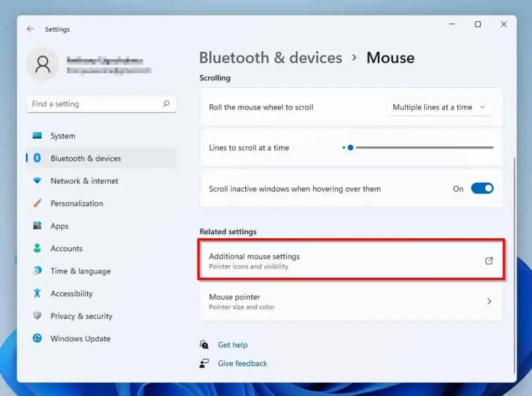Go to Time & language

101,271
